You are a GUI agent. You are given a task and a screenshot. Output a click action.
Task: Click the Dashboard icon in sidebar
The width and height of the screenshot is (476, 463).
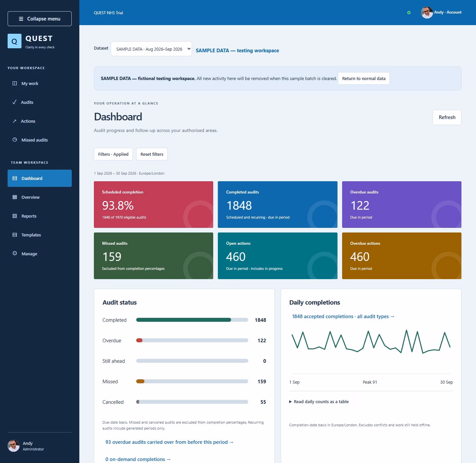15,178
